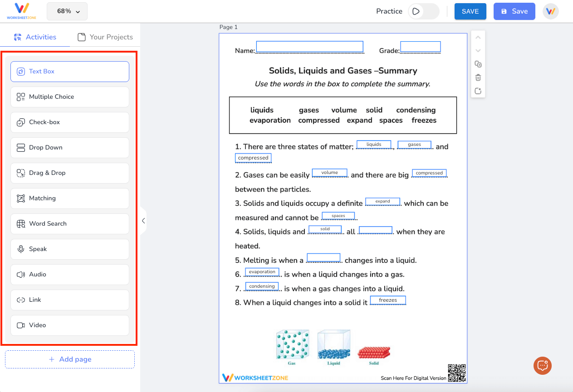Open the Video activity tool
Viewport: 573px width, 392px height.
(69, 325)
